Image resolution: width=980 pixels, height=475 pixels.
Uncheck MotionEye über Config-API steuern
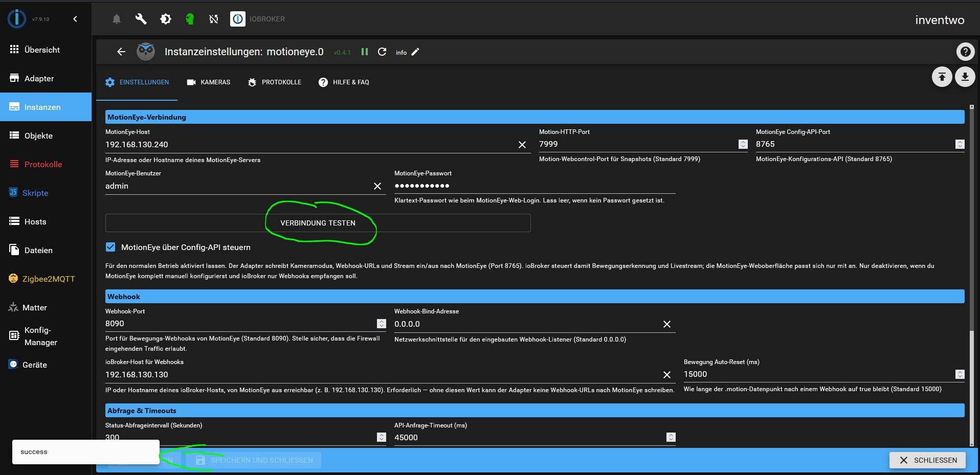click(x=110, y=247)
